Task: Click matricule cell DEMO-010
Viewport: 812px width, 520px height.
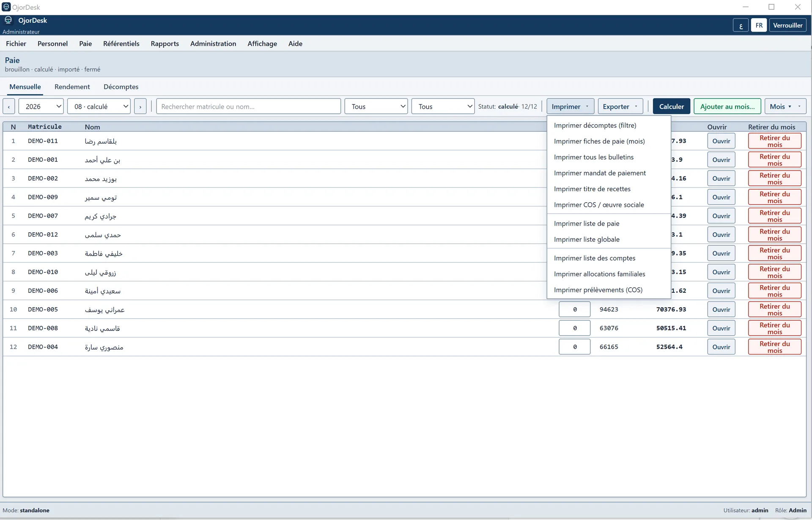Action: 43,272
